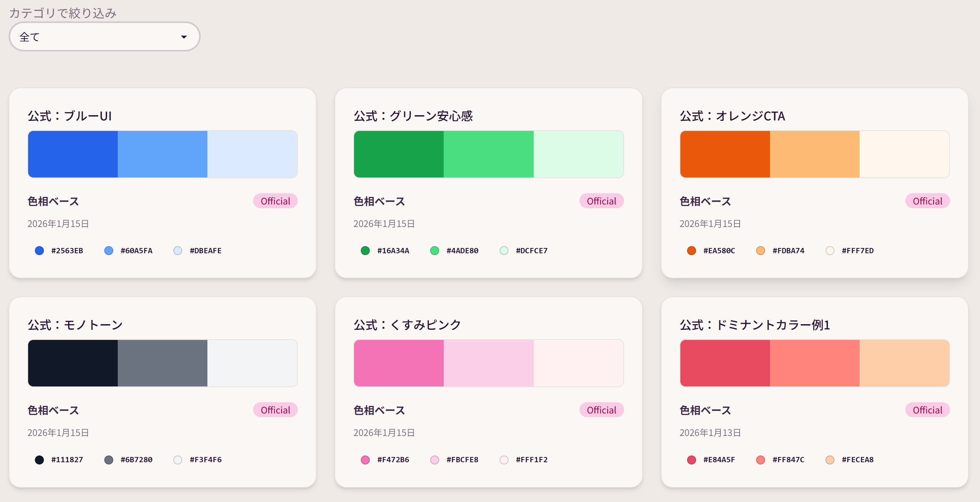Click the dark orange swatch in オレンジCTA
Screen dimensions: 980x502
point(724,154)
